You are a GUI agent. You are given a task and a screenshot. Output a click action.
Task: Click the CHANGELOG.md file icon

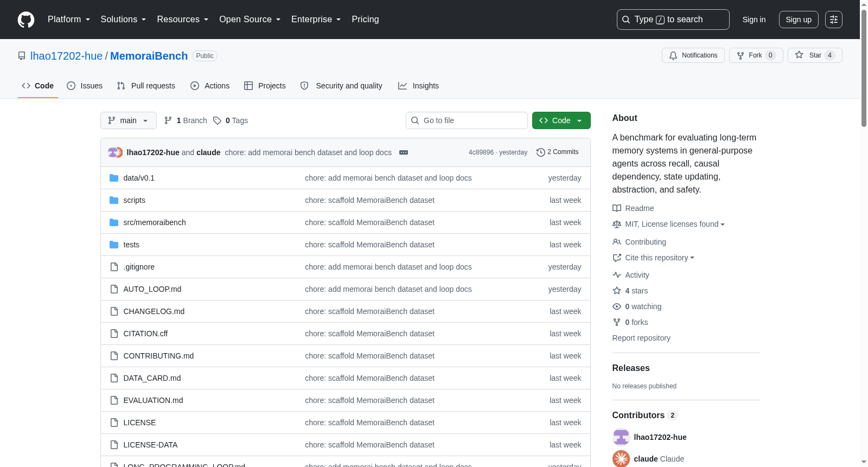114,311
